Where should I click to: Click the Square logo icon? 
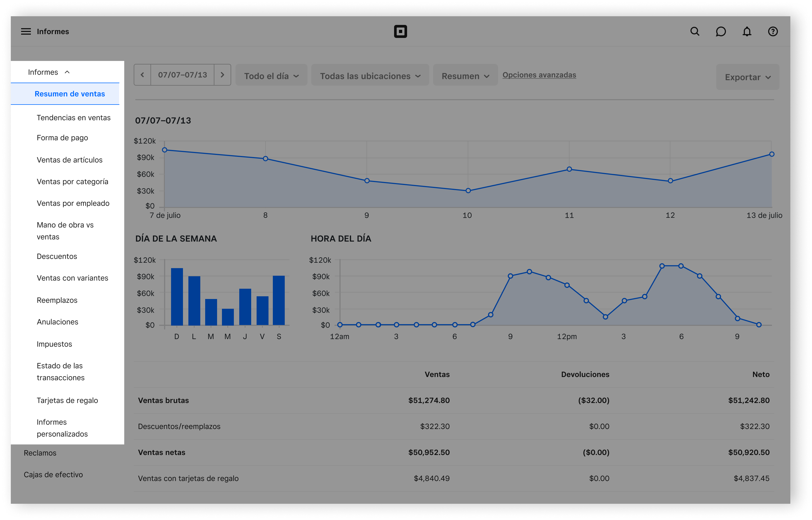click(400, 31)
